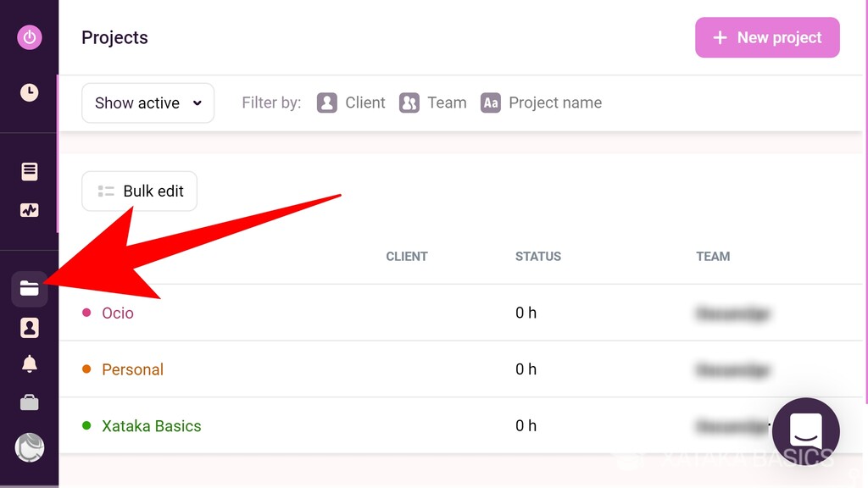Open the Reports document icon

(30, 172)
